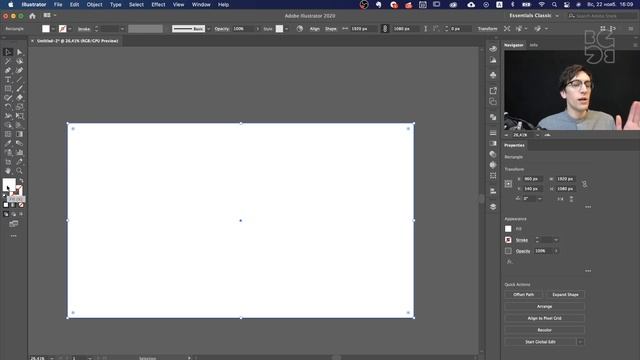Open stroke weight dropdown in Properties
The image size is (640, 360).
(x=556, y=240)
